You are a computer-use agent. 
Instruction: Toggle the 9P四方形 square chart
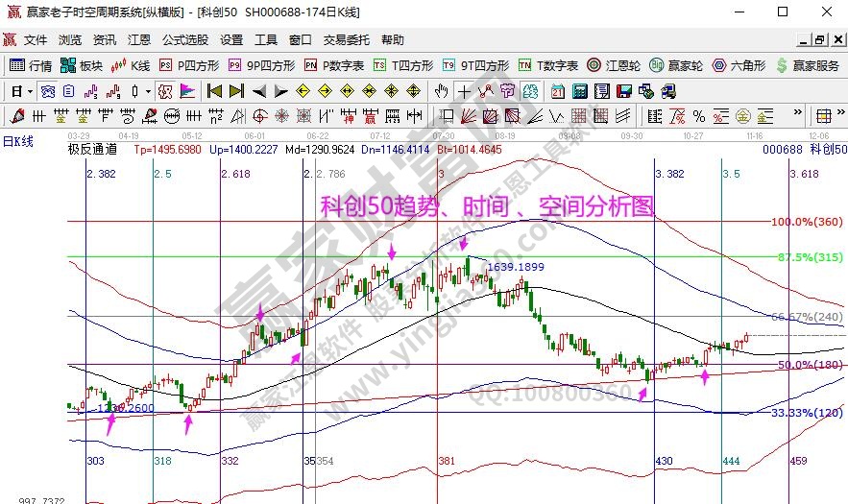(x=261, y=66)
